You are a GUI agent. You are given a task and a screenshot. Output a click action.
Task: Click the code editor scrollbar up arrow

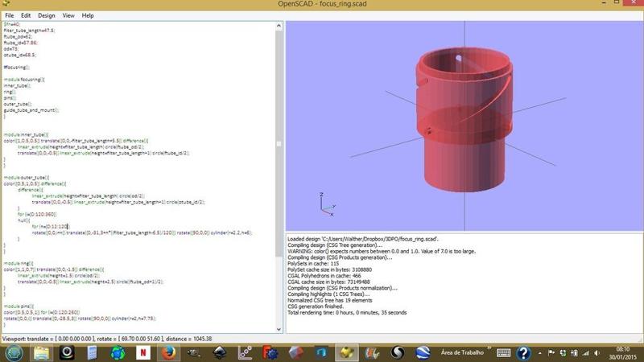pos(279,26)
